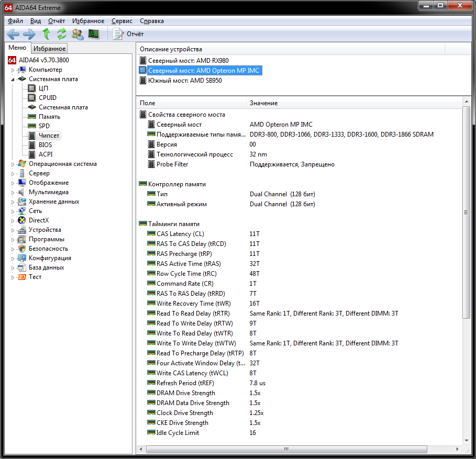Viewport: 476px width, 459px height.
Task: Click the horizontal scrollbar right arrow
Action: click(x=458, y=449)
